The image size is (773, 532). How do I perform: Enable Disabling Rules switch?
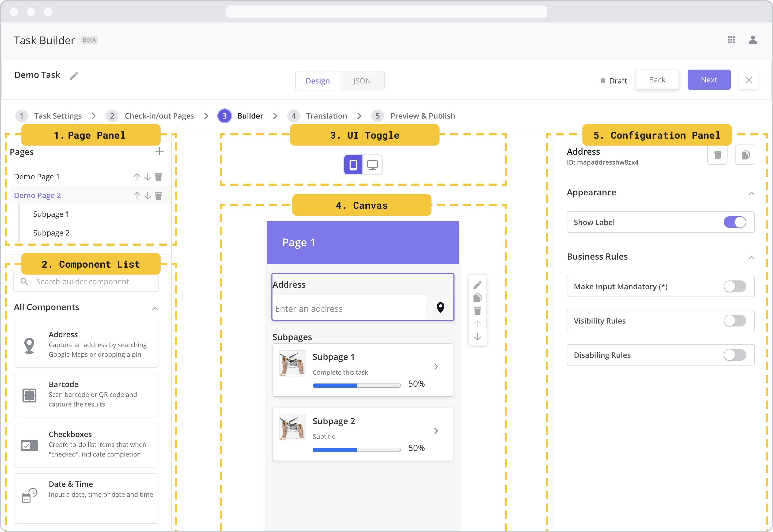coord(735,355)
